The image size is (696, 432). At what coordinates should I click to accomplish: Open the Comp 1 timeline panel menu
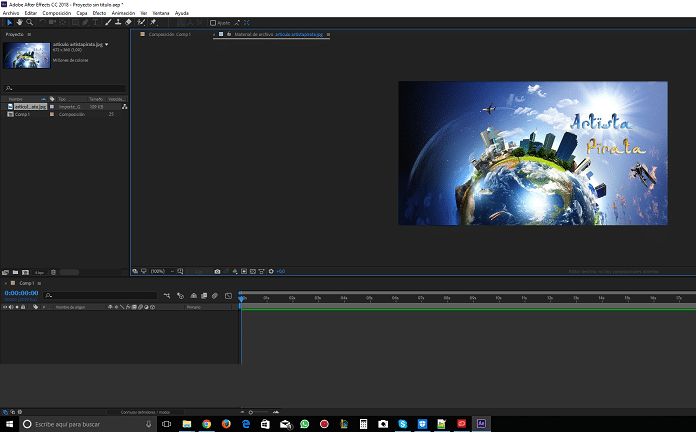point(39,283)
